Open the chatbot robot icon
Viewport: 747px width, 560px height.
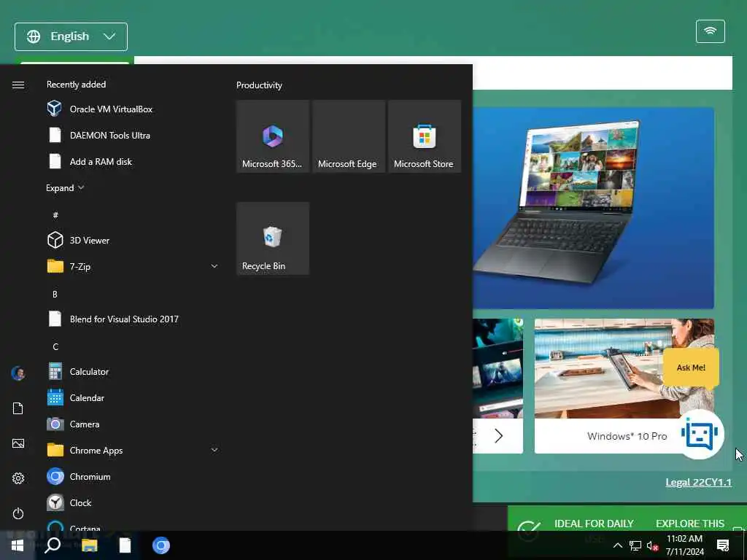click(700, 435)
